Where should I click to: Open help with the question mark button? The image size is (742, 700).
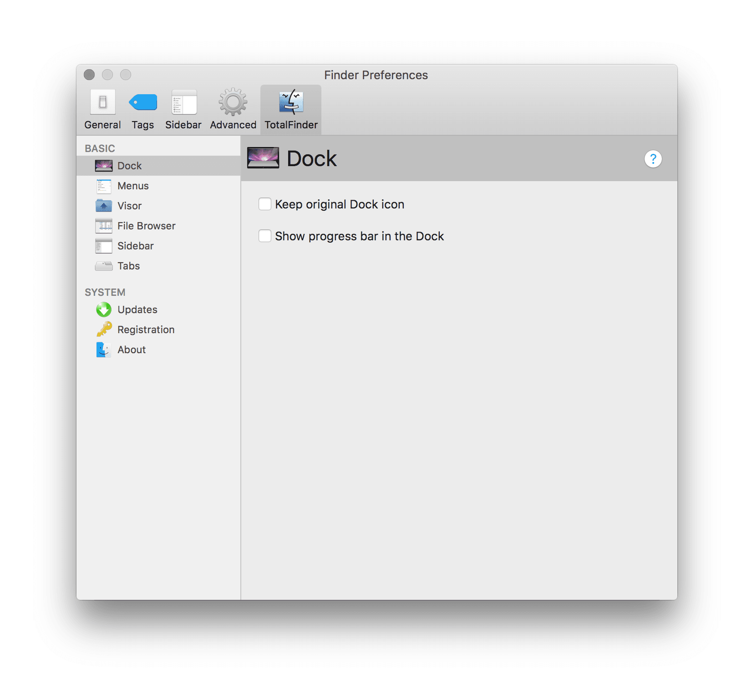(653, 159)
